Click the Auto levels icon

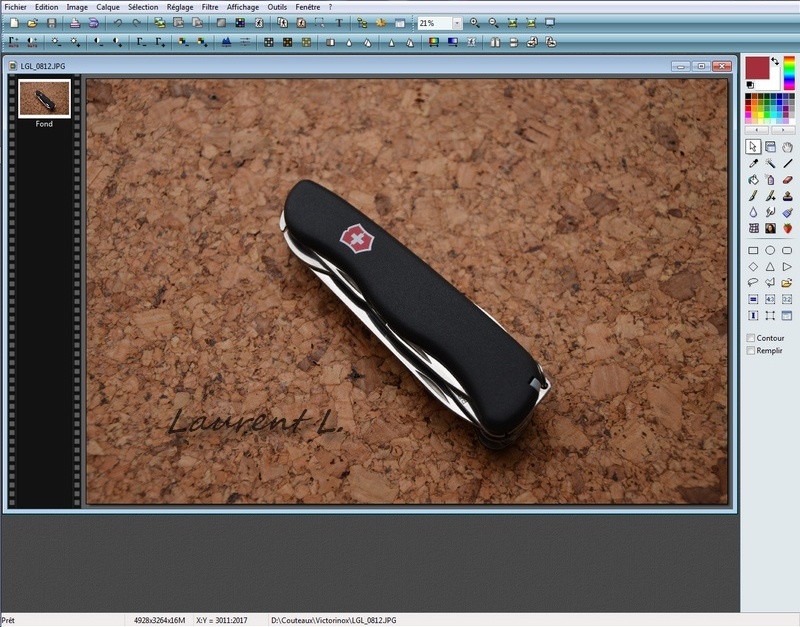pos(13,42)
